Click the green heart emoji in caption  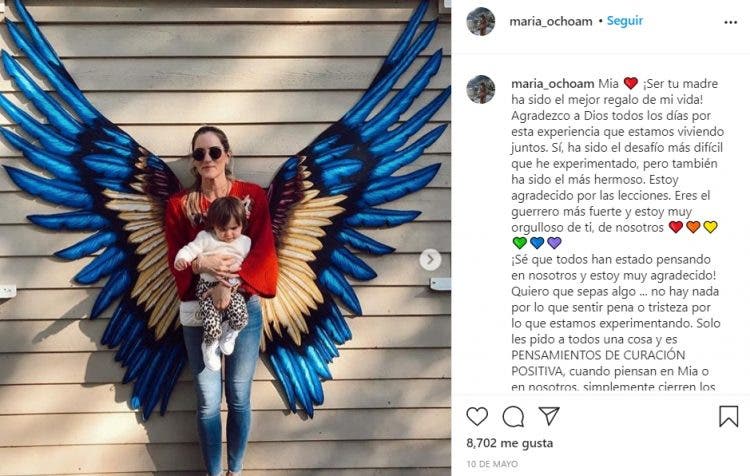(x=519, y=243)
